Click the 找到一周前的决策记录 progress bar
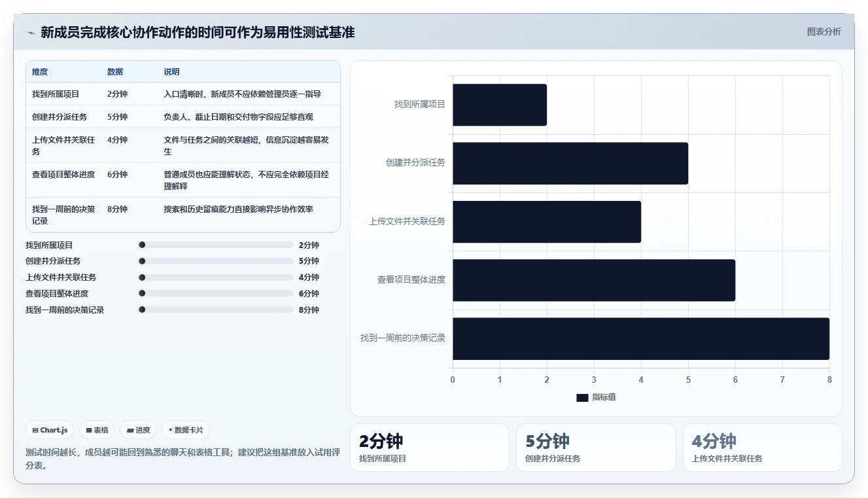868x498 pixels. point(216,310)
